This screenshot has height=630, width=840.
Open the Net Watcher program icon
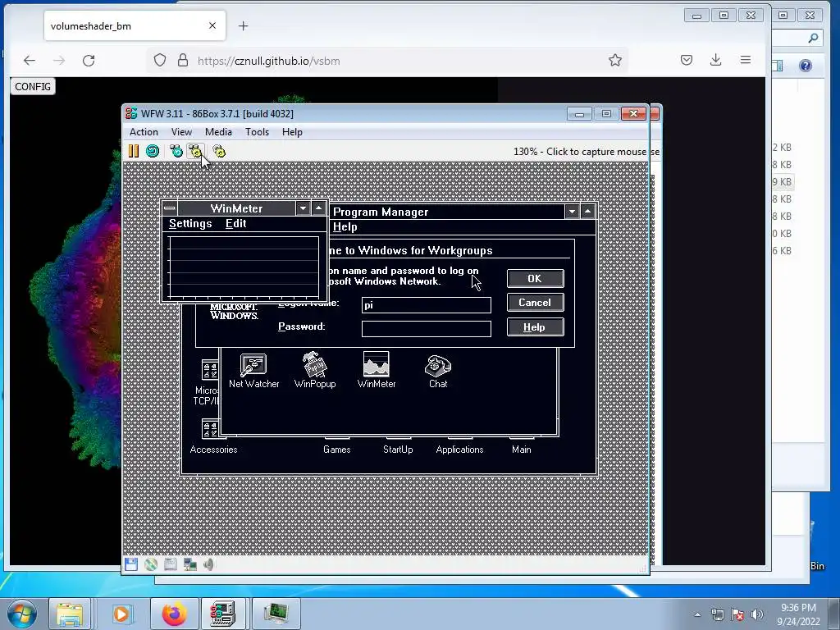[x=254, y=370]
